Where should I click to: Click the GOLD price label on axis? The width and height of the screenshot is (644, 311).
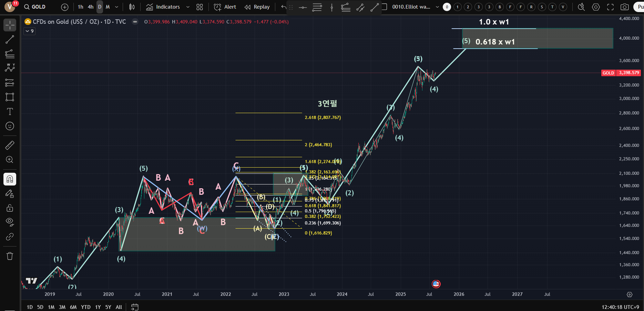pos(608,73)
